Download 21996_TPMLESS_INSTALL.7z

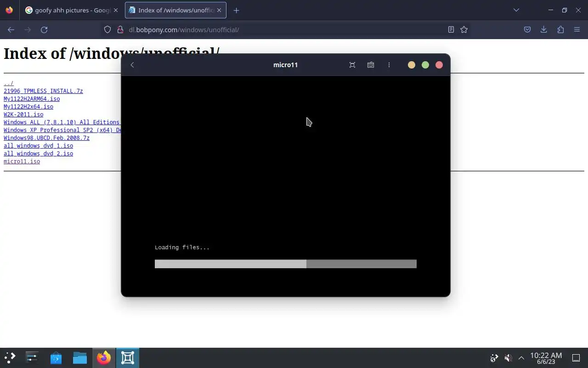[43, 91]
